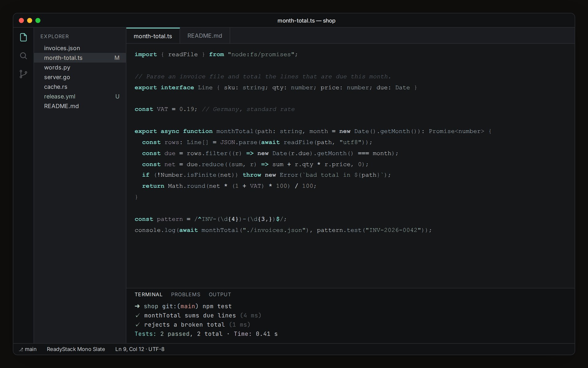Image resolution: width=588 pixels, height=368 pixels.
Task: Open the Source Control branch icon
Action: coord(23,74)
